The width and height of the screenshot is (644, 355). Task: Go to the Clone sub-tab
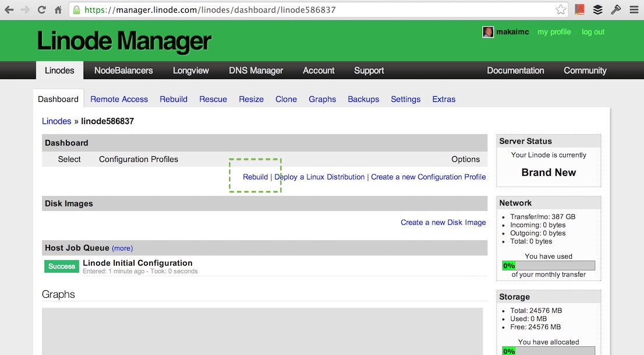(286, 99)
